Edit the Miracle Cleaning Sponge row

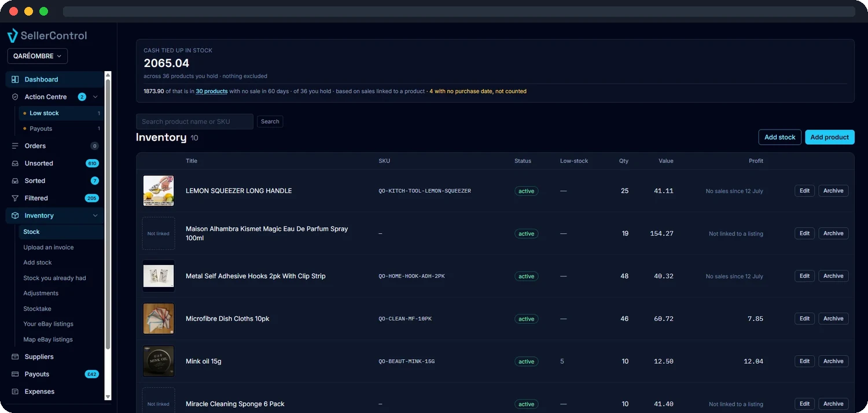(x=804, y=404)
